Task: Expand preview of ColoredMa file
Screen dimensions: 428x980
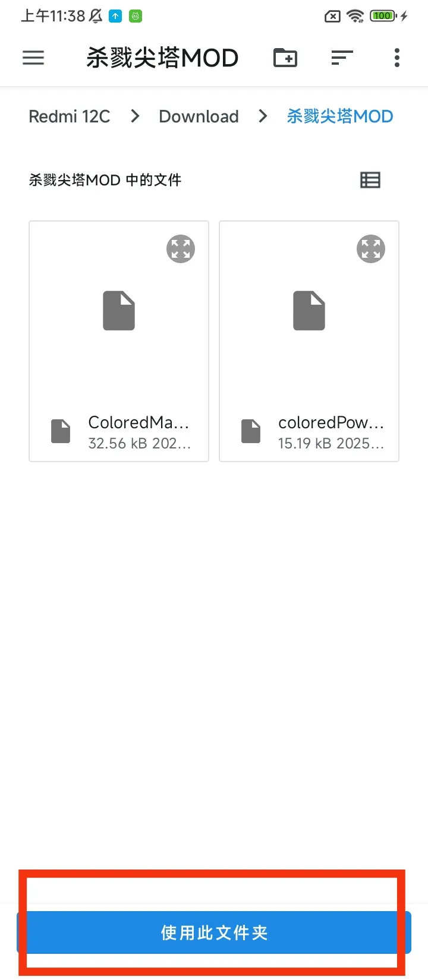Action: [x=181, y=249]
